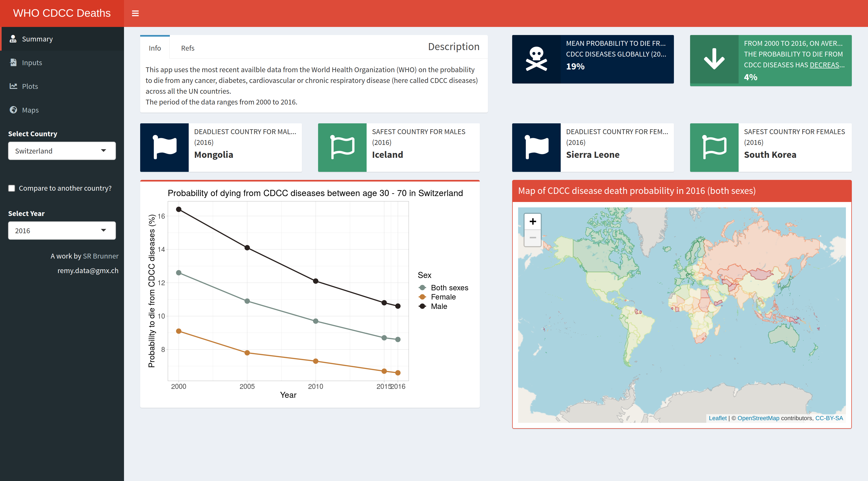Open the Plots menu item
This screenshot has width=868, height=481.
point(62,86)
